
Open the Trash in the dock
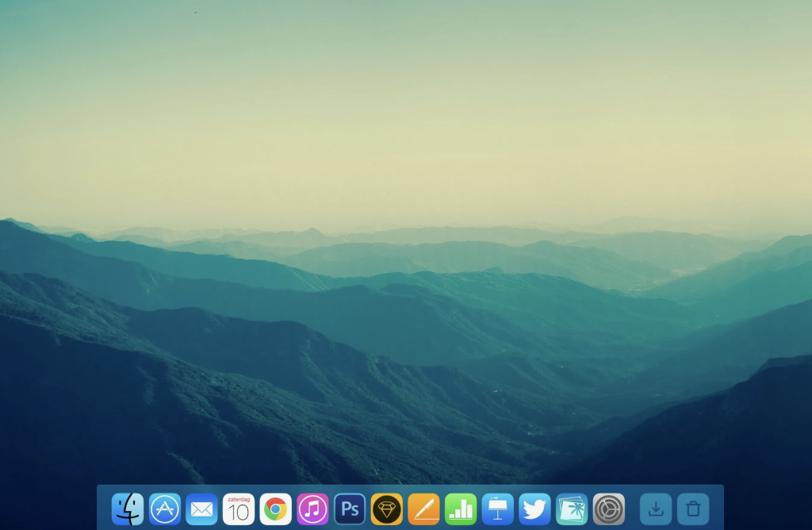tap(693, 509)
